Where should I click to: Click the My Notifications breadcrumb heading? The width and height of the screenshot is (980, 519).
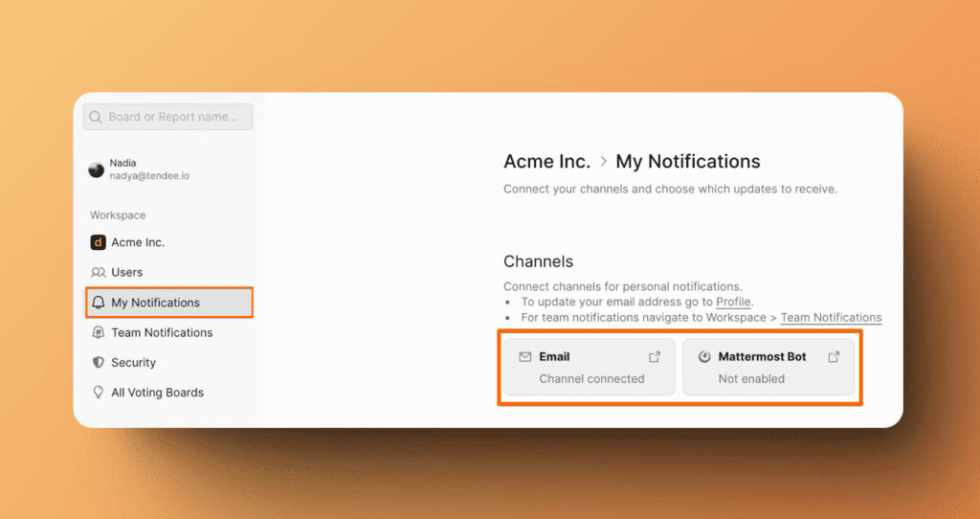tap(687, 162)
